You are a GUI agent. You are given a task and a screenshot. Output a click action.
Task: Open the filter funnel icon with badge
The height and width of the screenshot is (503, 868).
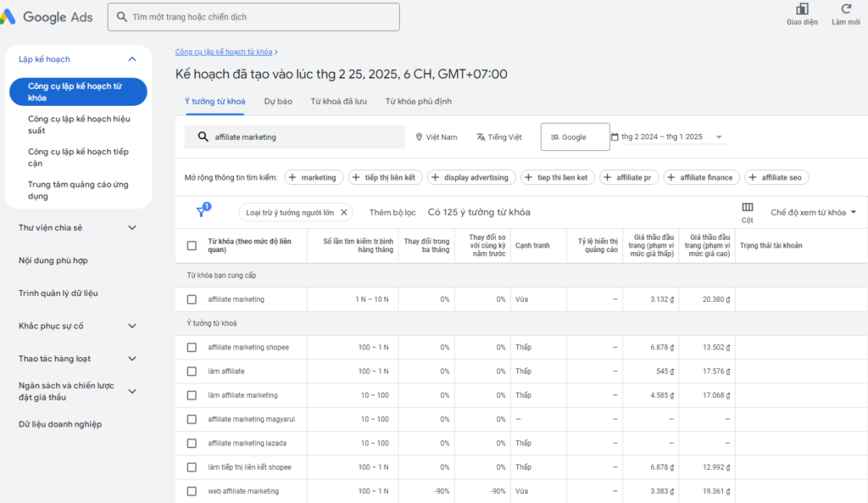[x=203, y=210]
